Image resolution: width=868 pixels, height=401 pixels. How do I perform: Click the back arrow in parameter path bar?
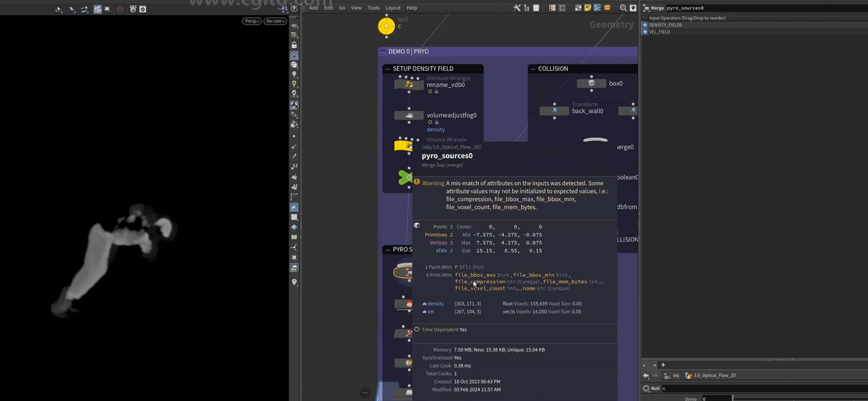tap(646, 375)
